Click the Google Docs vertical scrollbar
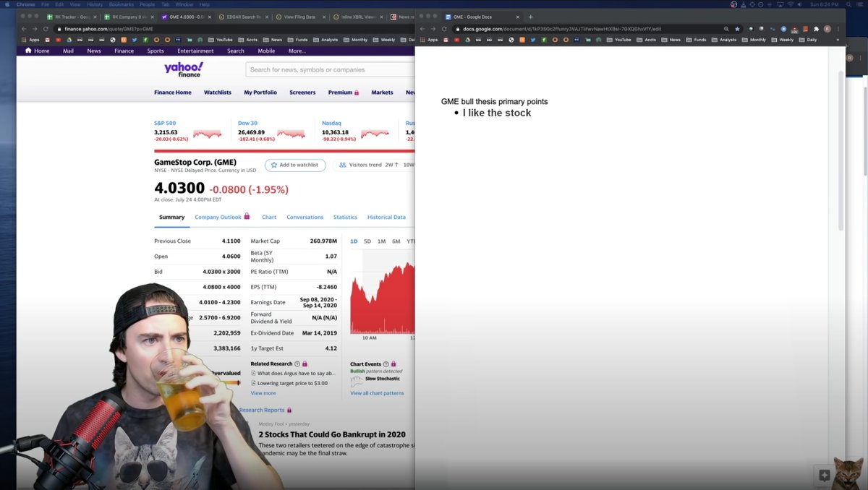868x490 pixels. tap(841, 151)
